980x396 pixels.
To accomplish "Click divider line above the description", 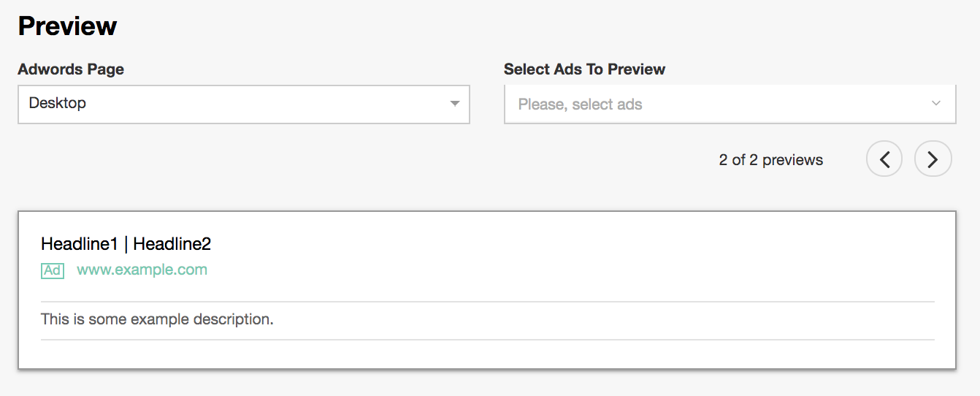I will pyautogui.click(x=487, y=302).
